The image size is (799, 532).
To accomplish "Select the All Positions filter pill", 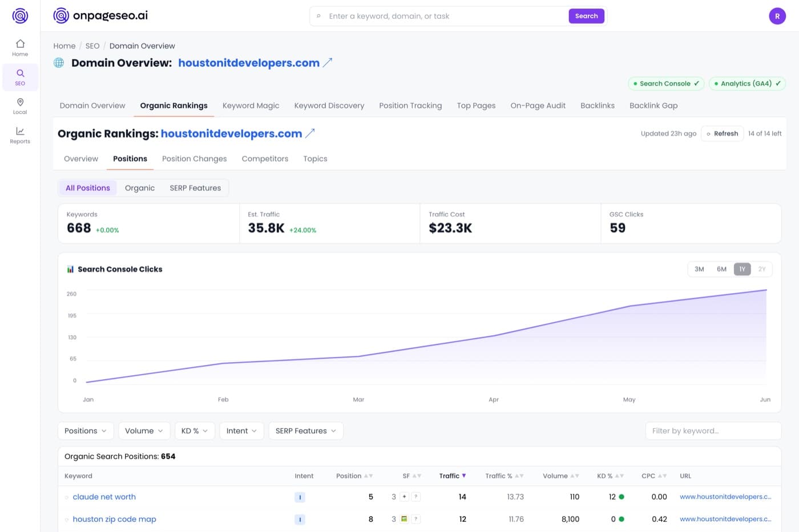I will coord(88,188).
